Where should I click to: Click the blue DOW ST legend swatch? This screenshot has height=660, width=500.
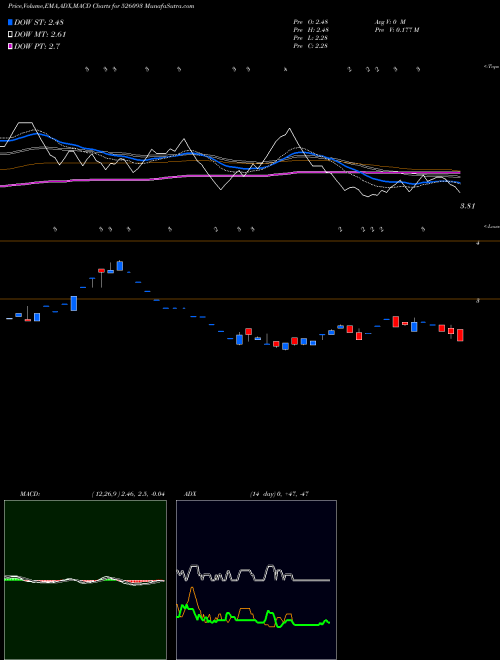click(11, 22)
